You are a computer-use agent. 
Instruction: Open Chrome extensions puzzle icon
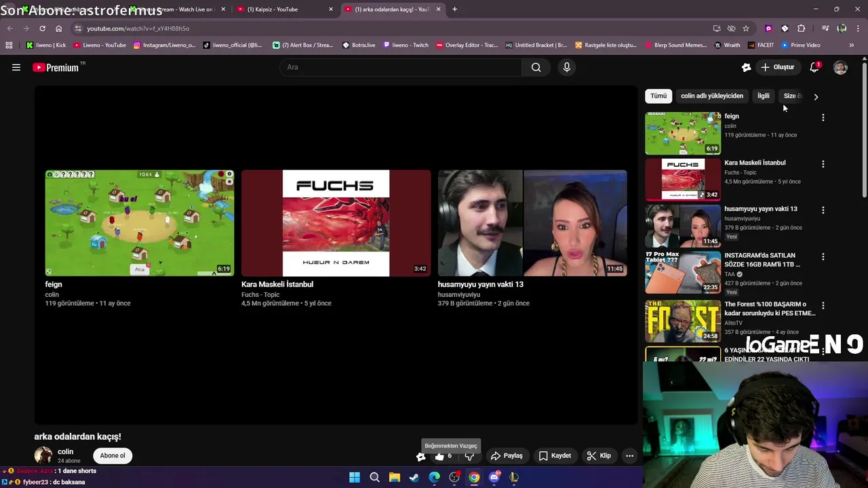[x=801, y=28]
